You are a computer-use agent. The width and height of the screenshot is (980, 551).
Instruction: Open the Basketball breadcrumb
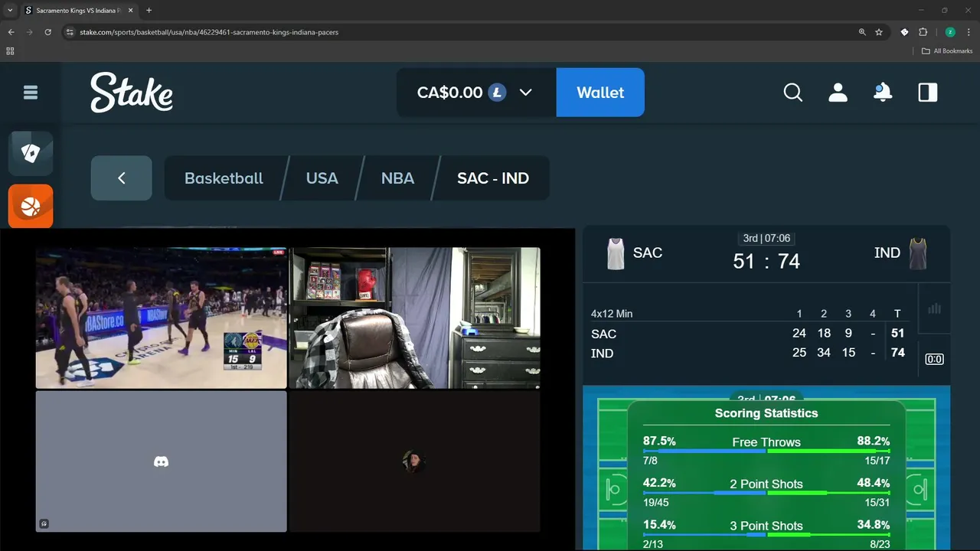coord(224,178)
